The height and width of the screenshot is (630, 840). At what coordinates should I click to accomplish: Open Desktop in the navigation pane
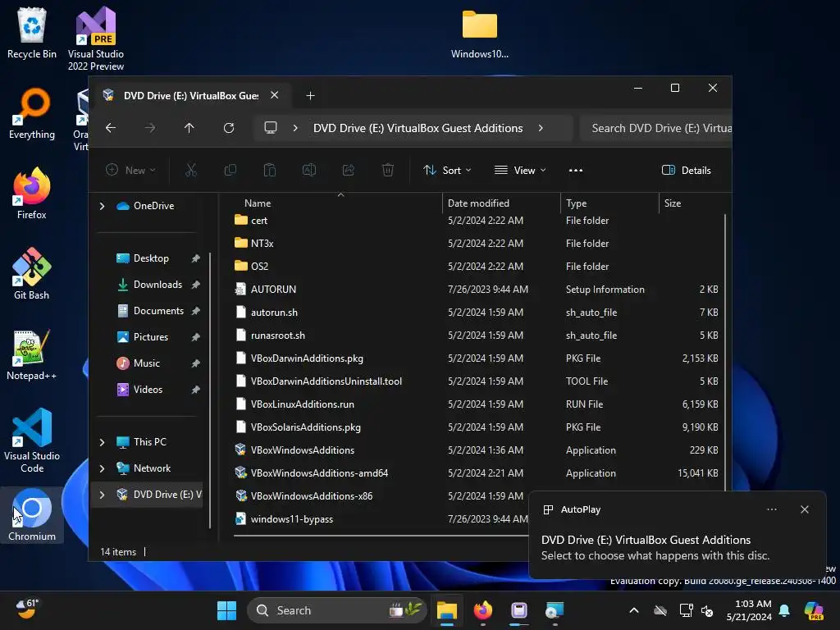[152, 258]
